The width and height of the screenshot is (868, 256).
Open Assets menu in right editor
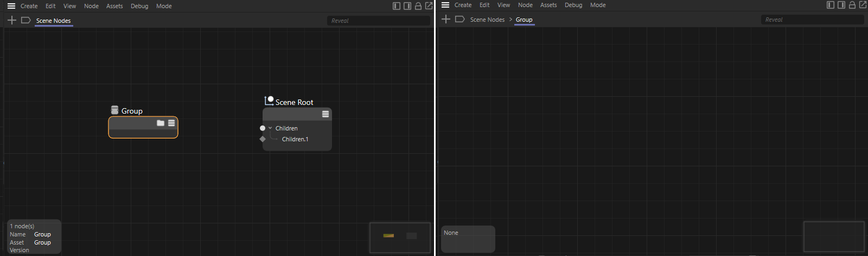pos(548,5)
